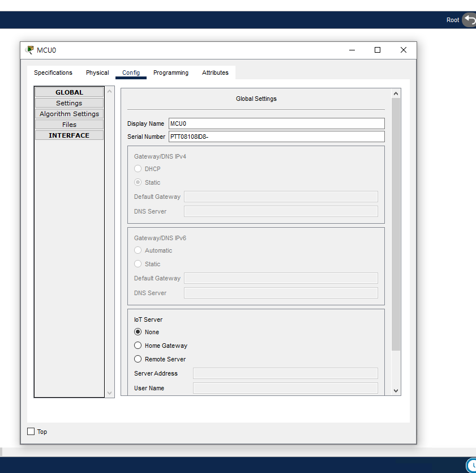Select None for IoT Server

[x=138, y=332]
